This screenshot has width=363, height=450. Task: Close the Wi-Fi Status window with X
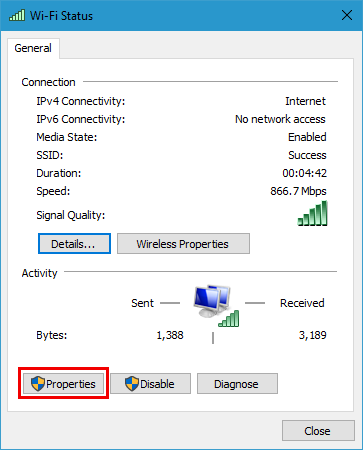coord(347,15)
